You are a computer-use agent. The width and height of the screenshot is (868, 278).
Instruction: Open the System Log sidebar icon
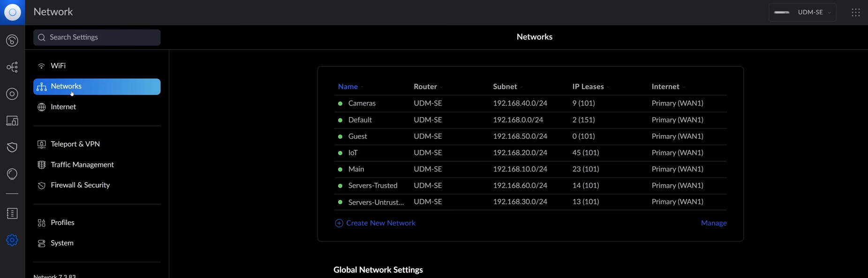click(x=12, y=213)
